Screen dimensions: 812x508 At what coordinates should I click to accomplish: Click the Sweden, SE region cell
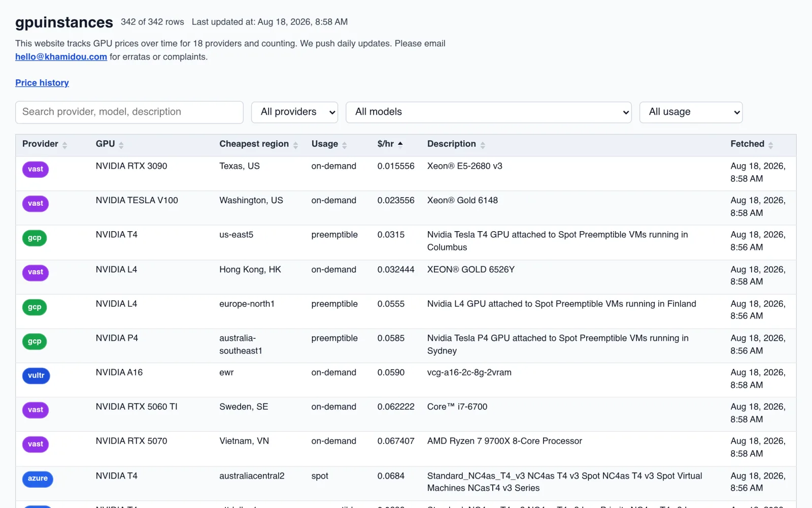pyautogui.click(x=244, y=407)
